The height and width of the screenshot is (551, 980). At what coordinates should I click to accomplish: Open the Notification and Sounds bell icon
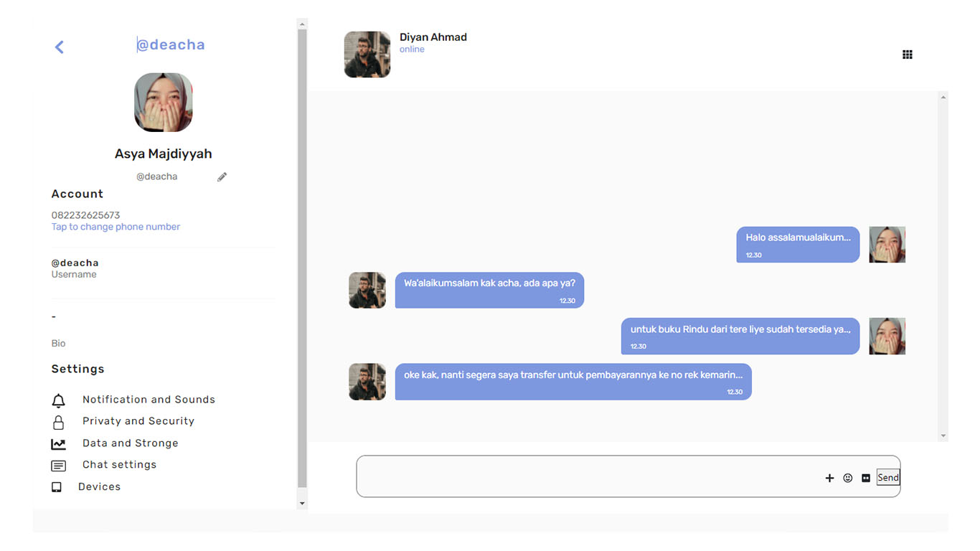tap(59, 400)
